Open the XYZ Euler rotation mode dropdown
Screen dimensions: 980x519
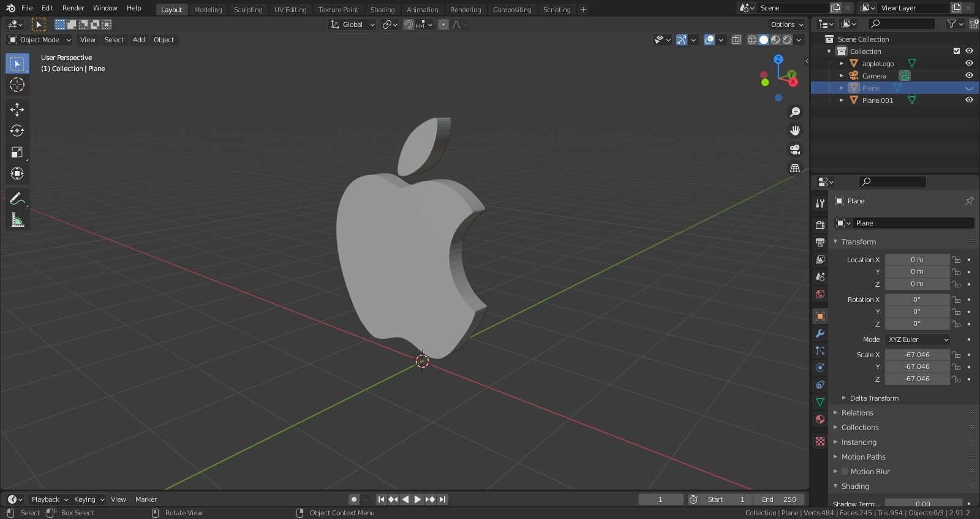click(x=918, y=339)
